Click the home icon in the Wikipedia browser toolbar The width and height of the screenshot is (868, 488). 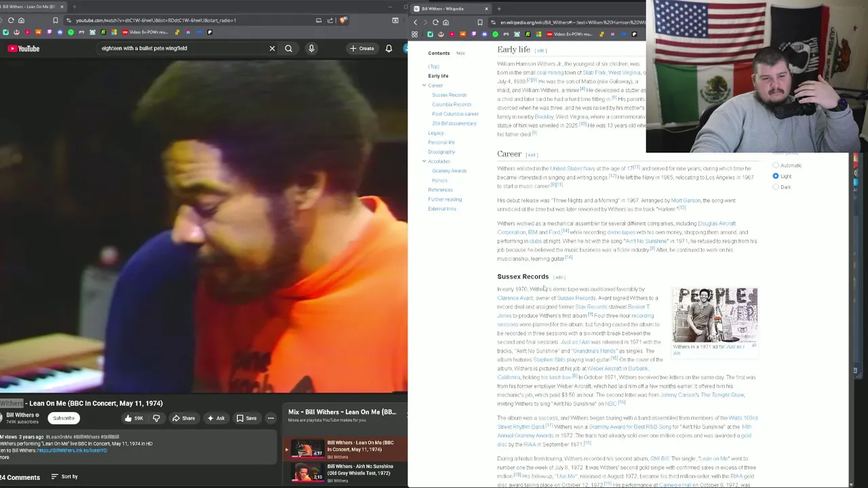click(x=446, y=22)
